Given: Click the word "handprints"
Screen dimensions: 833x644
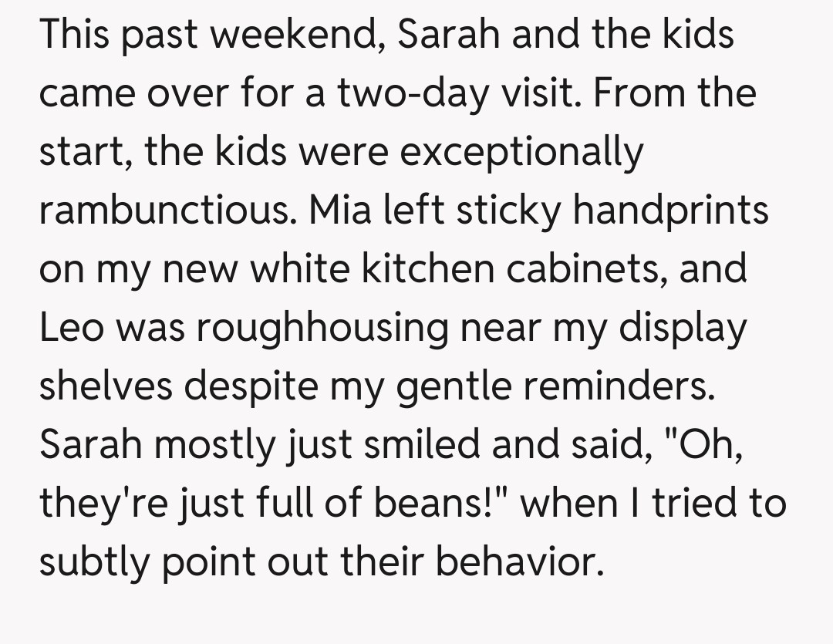Looking at the screenshot, I should pyautogui.click(x=670, y=211).
